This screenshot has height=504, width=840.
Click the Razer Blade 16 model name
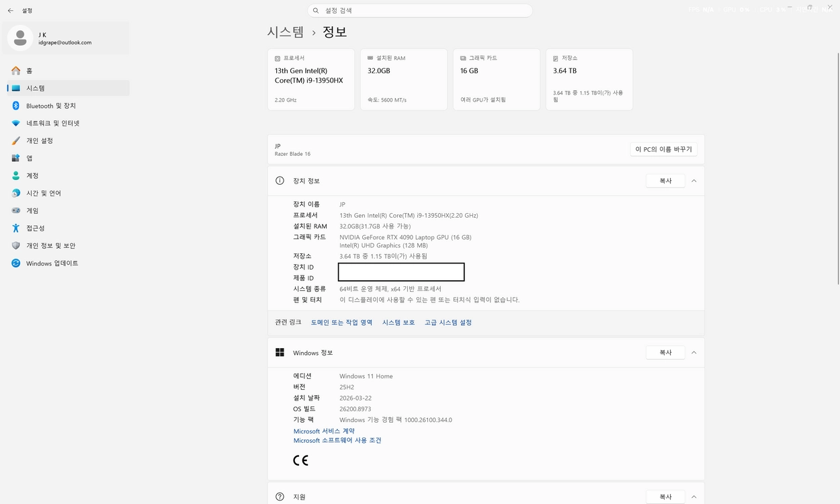(x=292, y=154)
